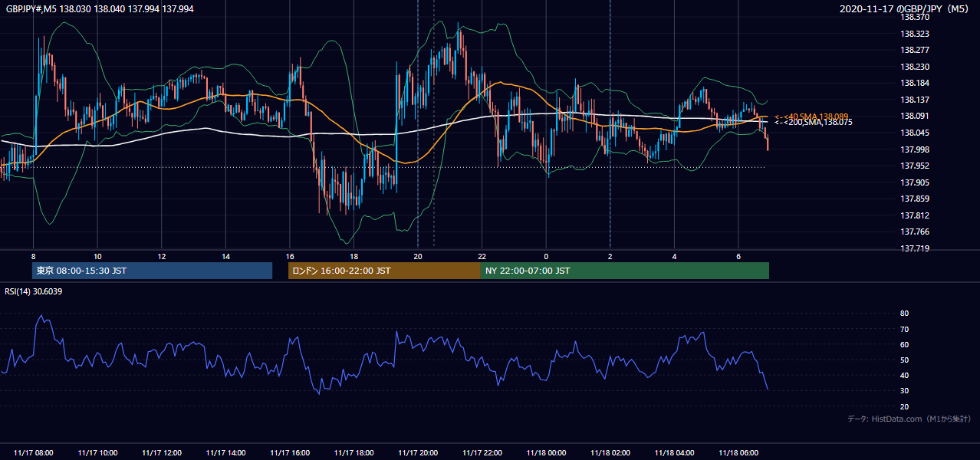Image resolution: width=980 pixels, height=460 pixels.
Task: Click the 11/18 00:00 date label
Action: point(546,452)
